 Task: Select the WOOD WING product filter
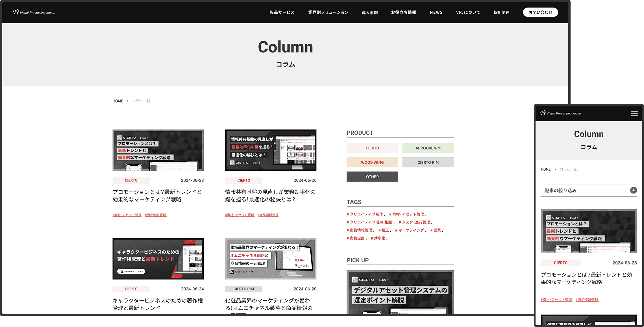tap(372, 162)
